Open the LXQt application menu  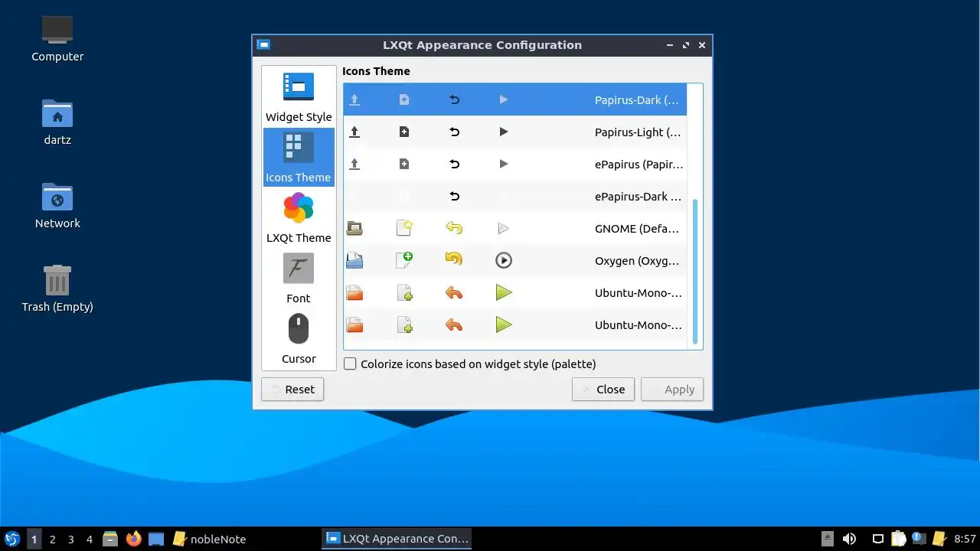(12, 539)
